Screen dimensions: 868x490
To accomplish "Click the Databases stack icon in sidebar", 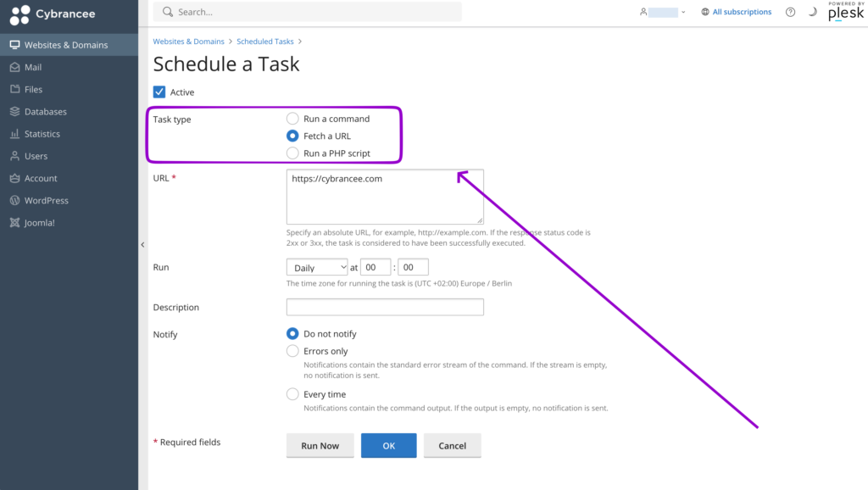I will click(x=15, y=111).
